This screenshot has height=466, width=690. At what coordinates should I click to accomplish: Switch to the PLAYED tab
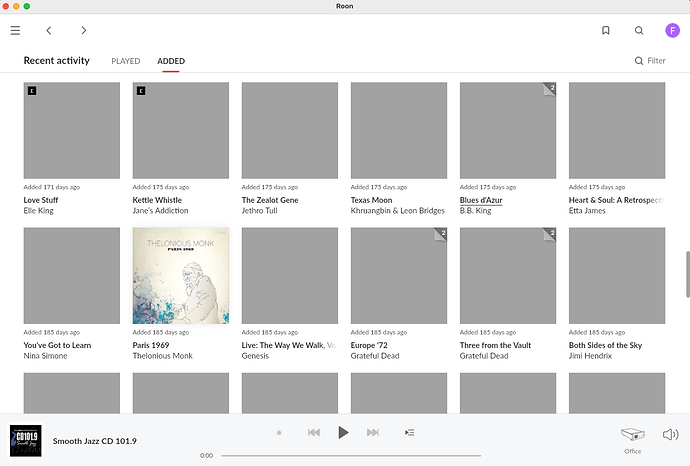126,61
